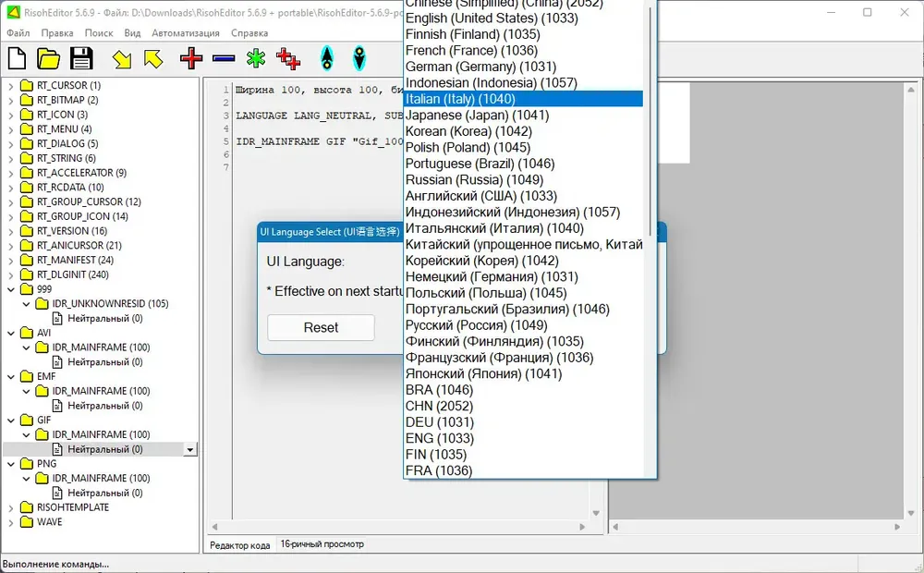Screen dimensions: 924x573
Task: Select RT_MANIFEST (24) tree item
Action: coord(75,260)
